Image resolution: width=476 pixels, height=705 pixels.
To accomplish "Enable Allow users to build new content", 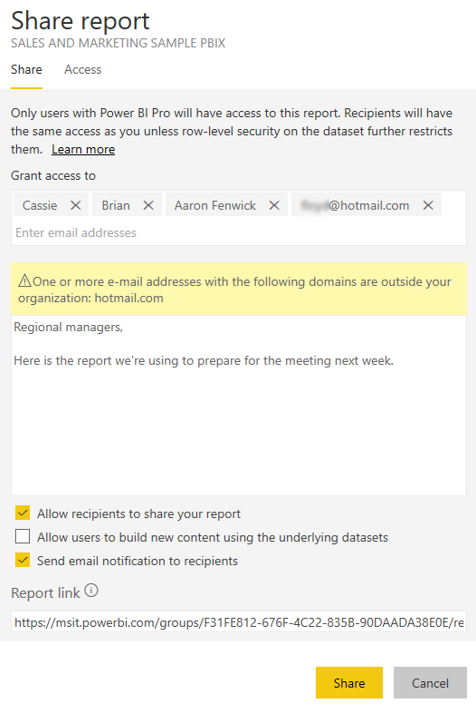I will (22, 536).
